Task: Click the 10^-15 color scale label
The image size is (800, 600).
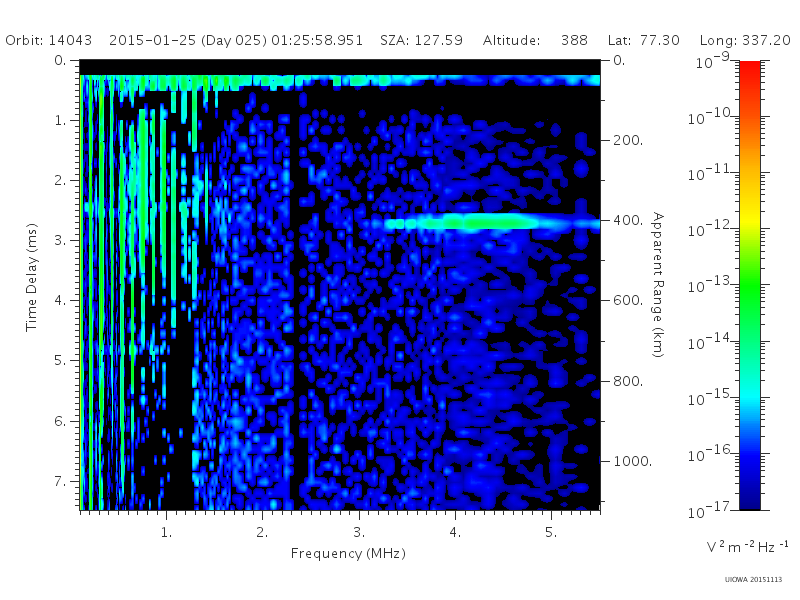Action: point(711,398)
